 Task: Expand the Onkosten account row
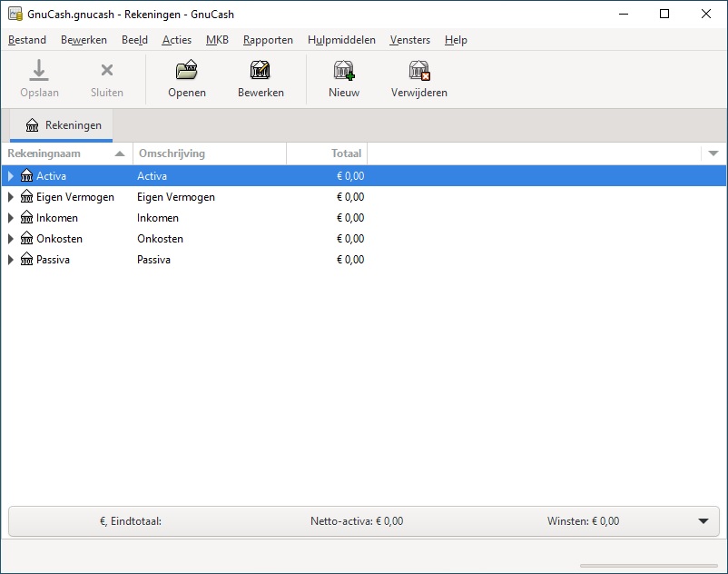[11, 239]
